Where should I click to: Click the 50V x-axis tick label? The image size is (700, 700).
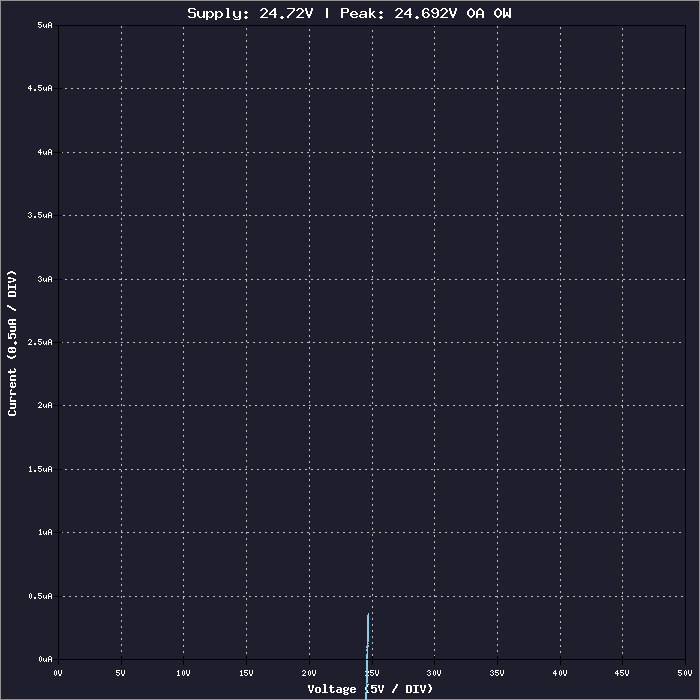685,673
